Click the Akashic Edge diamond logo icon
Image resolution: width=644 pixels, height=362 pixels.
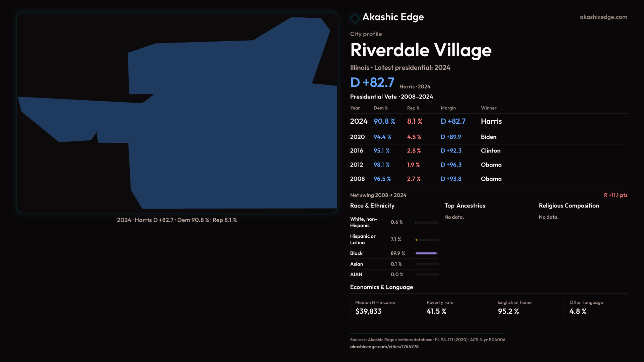pos(355,18)
